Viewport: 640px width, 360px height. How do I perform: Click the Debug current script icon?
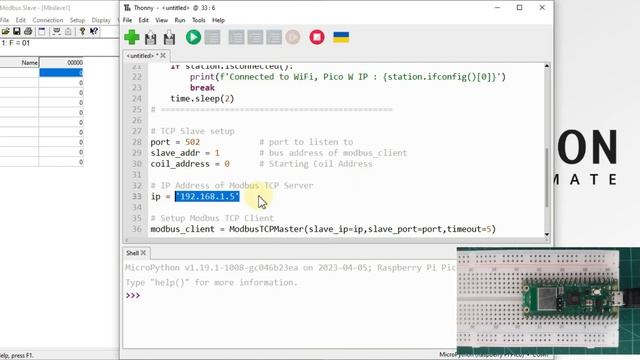click(212, 37)
